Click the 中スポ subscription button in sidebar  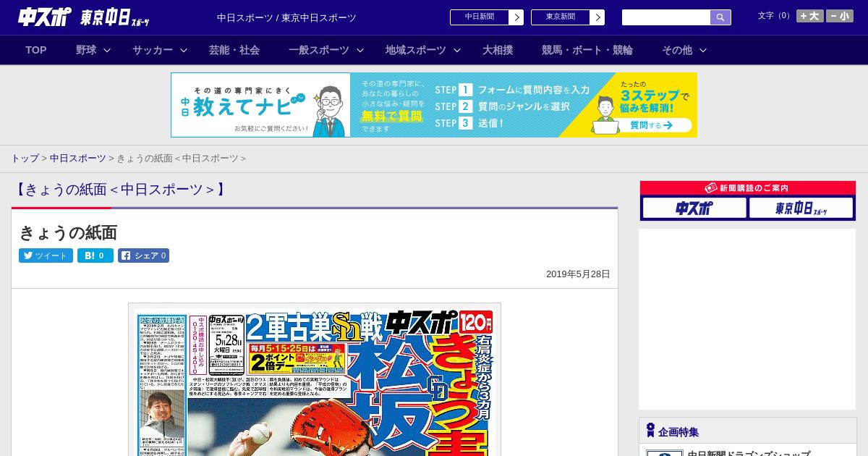coord(694,208)
